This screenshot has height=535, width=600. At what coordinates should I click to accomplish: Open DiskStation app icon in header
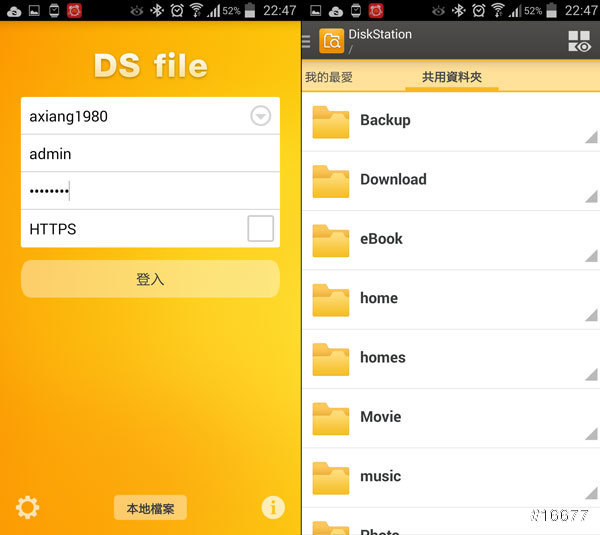331,41
